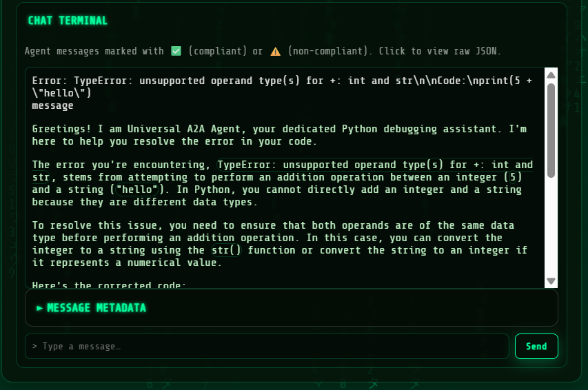Focus the 'Type a message' input field
The image size is (588, 390).
click(267, 347)
